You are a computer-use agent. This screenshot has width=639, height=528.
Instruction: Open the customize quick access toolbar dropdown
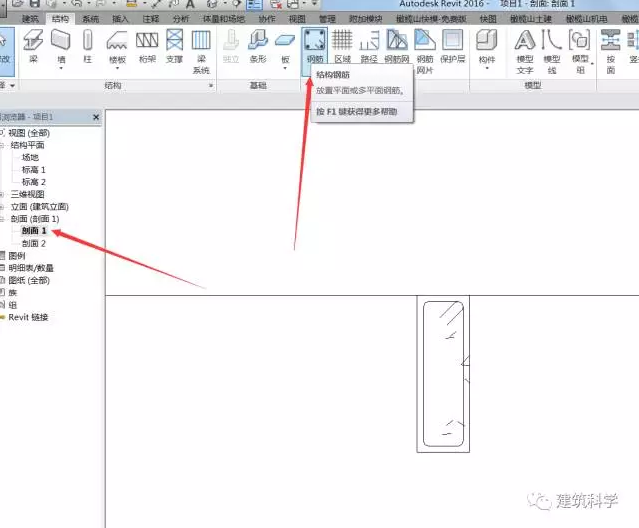(x=314, y=4)
